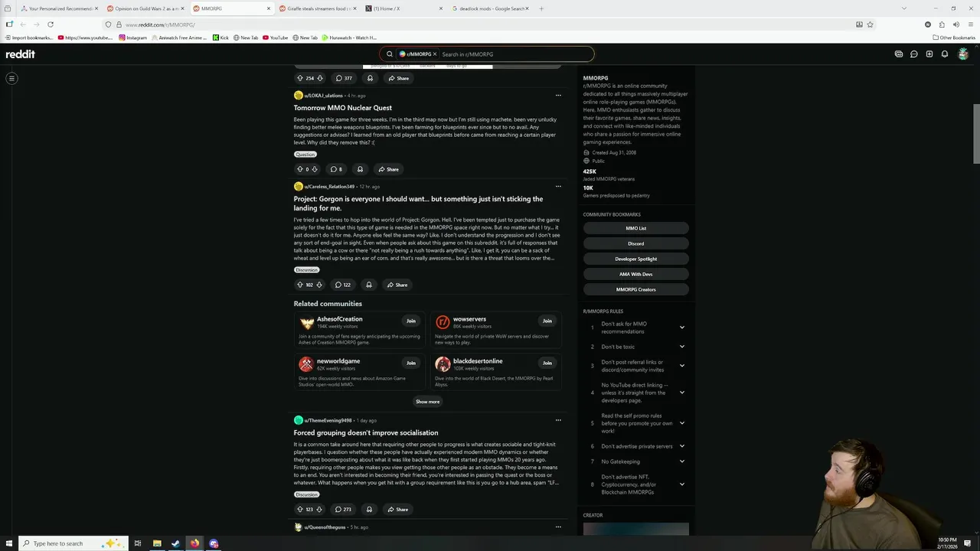Switch to deadlock mods Google Search tab
Screen dimensions: 980x551
click(490, 8)
